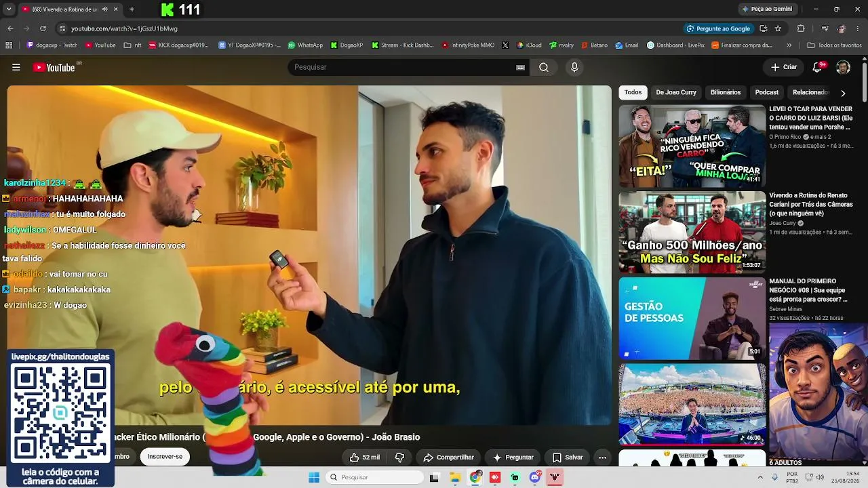Open YouTube notifications bell
Image resolution: width=868 pixels, height=488 pixels.
(x=818, y=67)
